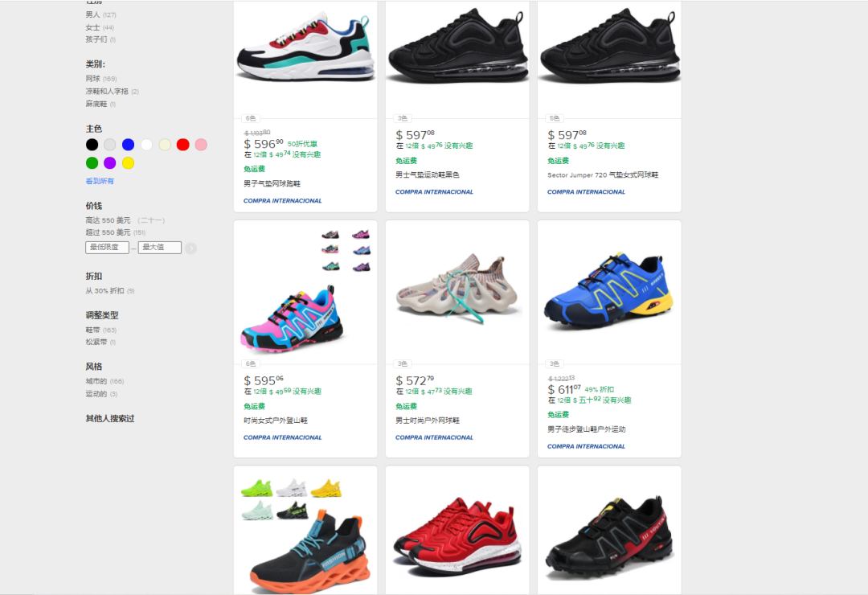The height and width of the screenshot is (595, 868).
Task: Select the black color swatch filter
Action: (x=92, y=145)
